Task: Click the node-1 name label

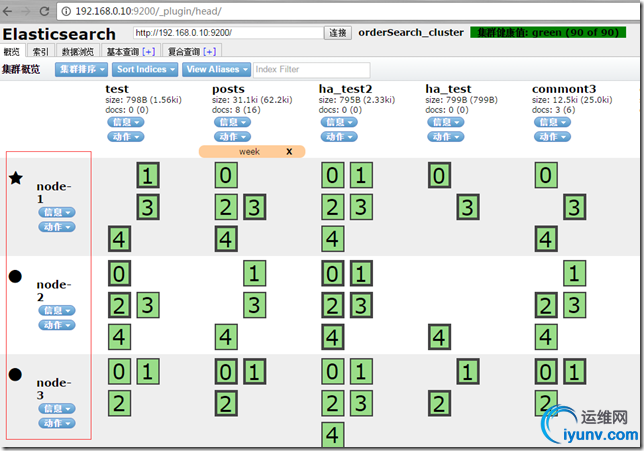Action: click(x=54, y=193)
